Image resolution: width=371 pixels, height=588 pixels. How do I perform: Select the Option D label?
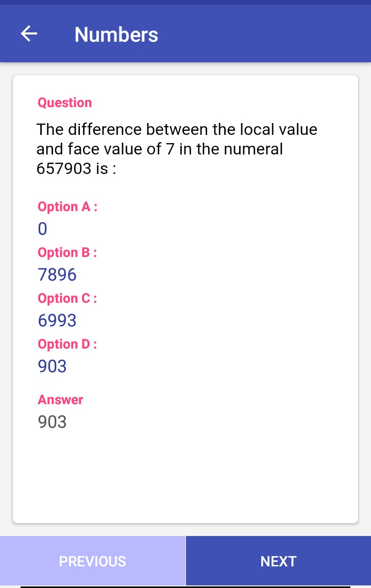coord(68,344)
